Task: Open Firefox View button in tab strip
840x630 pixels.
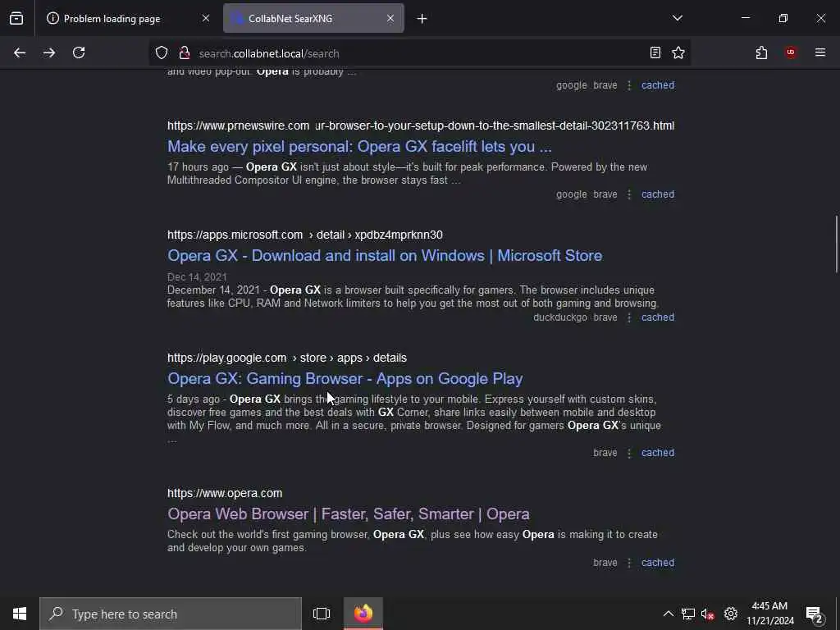Action: click(16, 18)
